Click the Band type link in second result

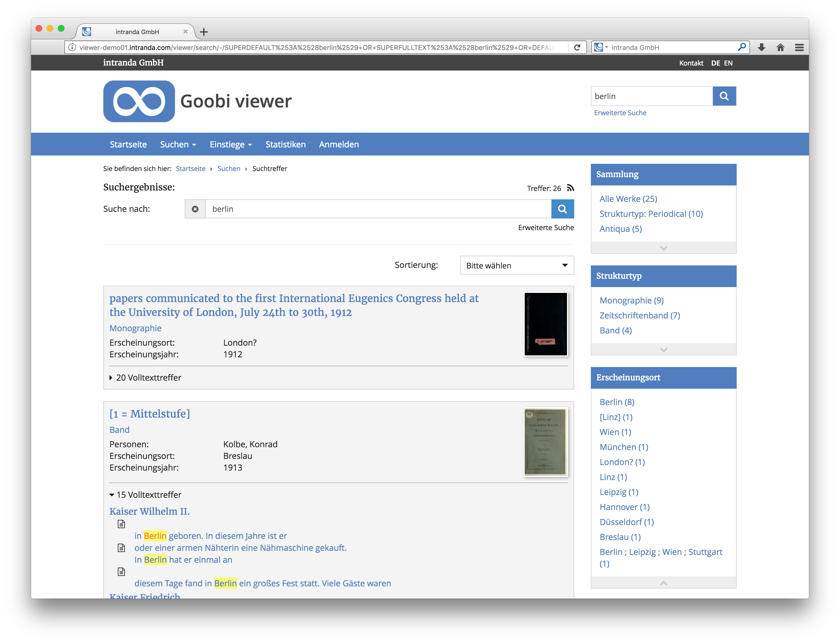(x=119, y=429)
